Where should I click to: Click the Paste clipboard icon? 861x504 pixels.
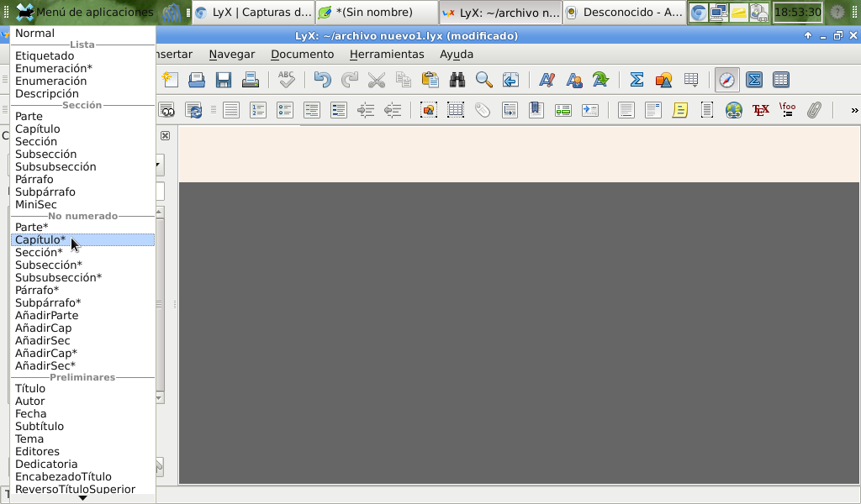click(x=430, y=80)
